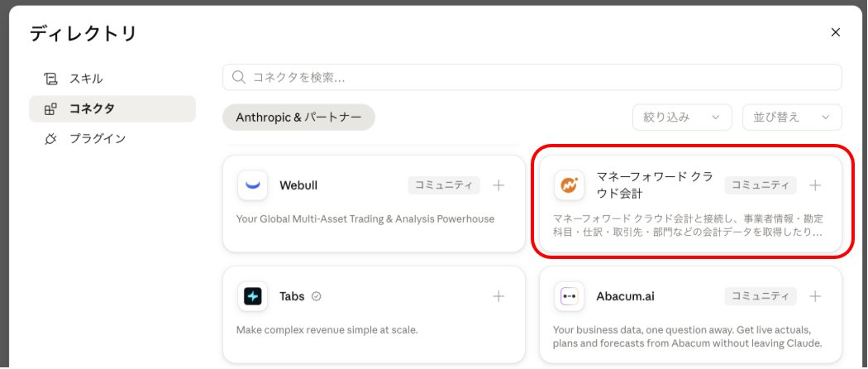Open the Tabs connector title
This screenshot has width=868, height=369.
292,296
